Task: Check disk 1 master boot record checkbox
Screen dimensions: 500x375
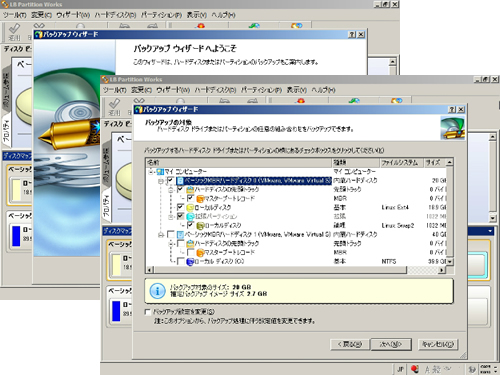Action: coord(190,253)
